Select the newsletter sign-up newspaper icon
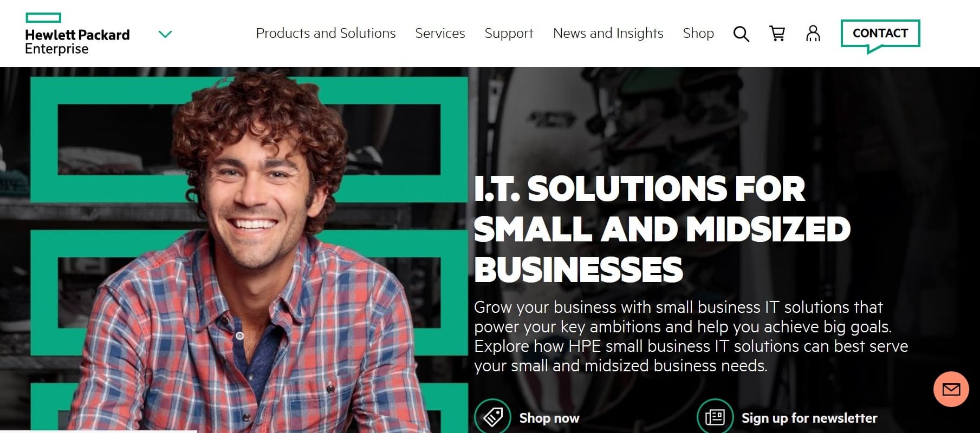The height and width of the screenshot is (433, 980). (715, 417)
